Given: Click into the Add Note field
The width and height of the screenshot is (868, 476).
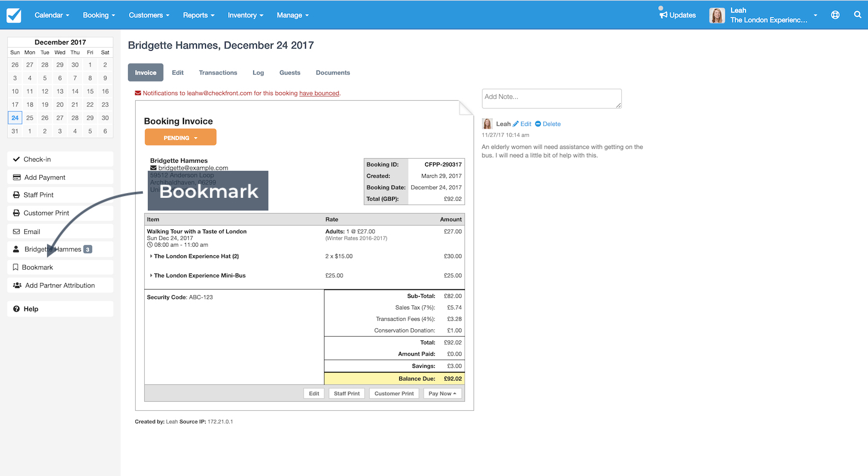Looking at the screenshot, I should [551, 98].
